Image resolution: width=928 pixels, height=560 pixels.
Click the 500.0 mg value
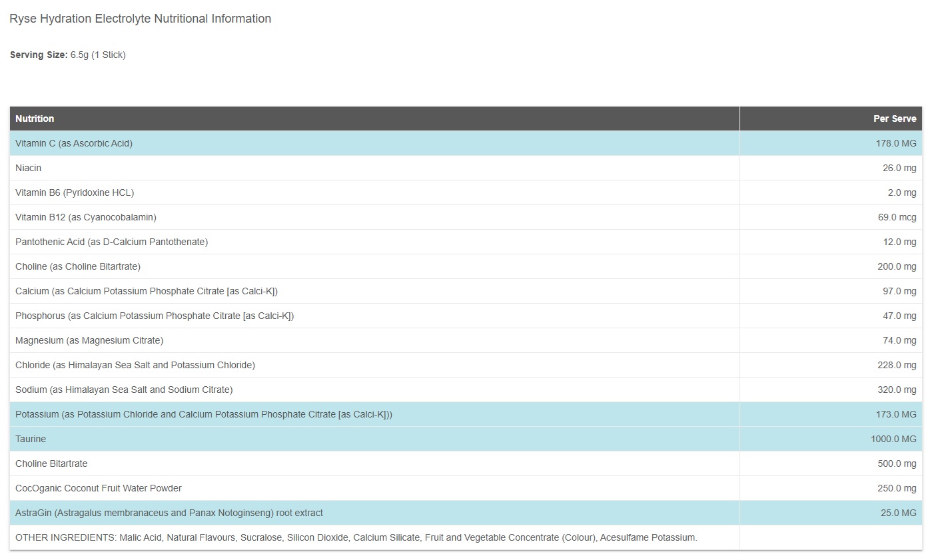click(x=897, y=463)
